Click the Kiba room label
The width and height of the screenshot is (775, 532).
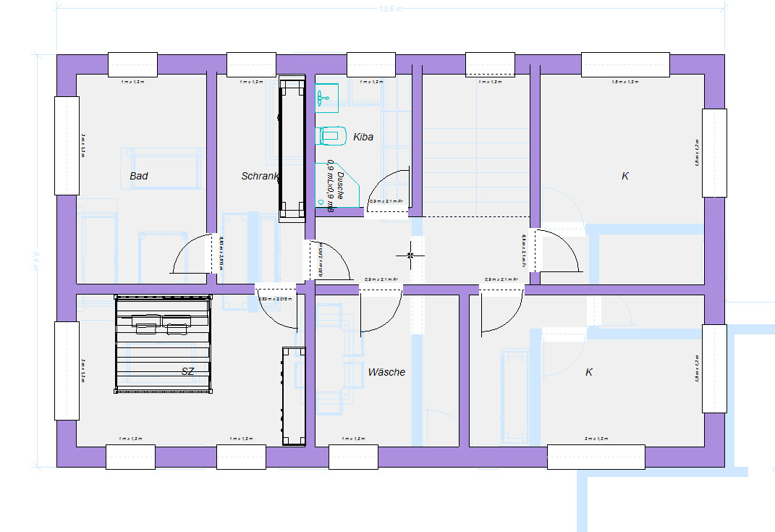[x=363, y=137]
